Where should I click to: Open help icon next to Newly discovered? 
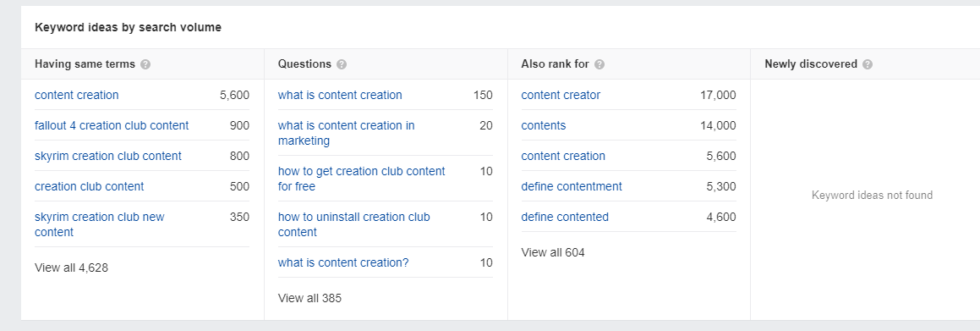point(868,64)
